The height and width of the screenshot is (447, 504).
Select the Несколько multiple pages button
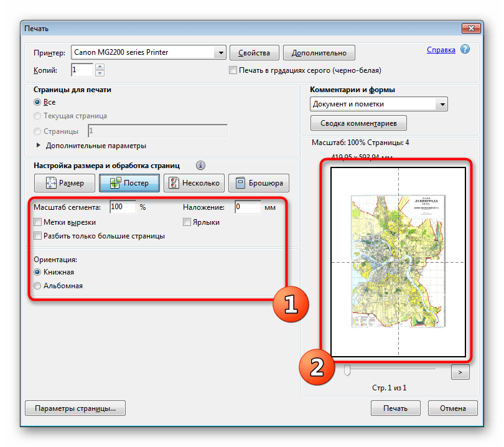(x=194, y=183)
